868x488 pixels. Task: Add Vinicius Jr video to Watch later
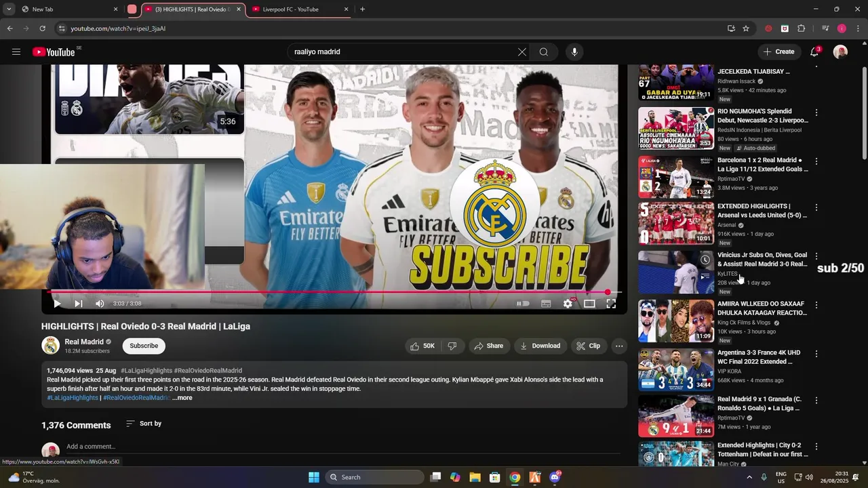click(705, 260)
